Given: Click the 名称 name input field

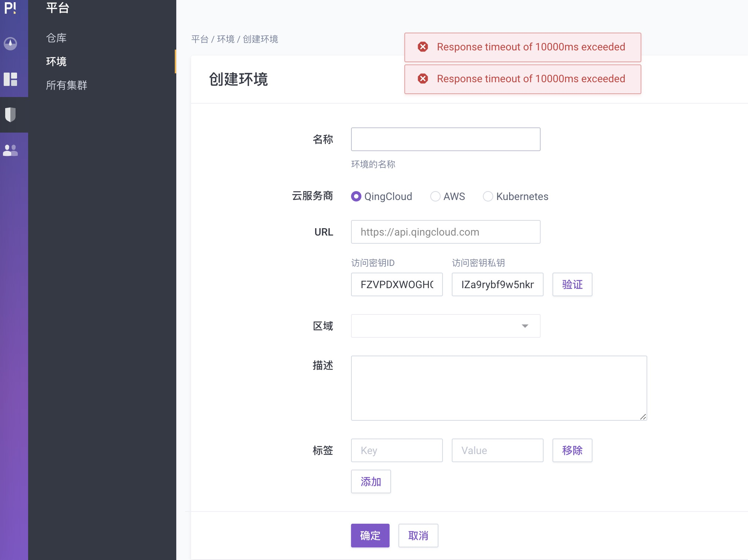Looking at the screenshot, I should (445, 139).
